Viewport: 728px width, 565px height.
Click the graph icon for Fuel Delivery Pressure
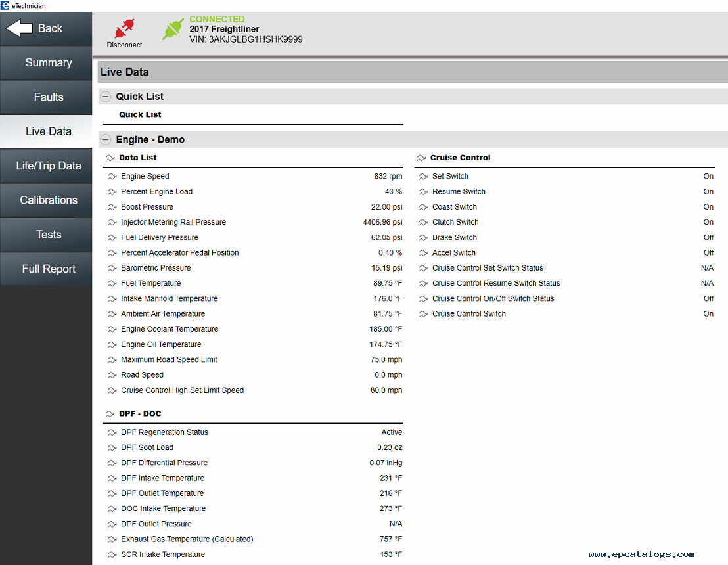(112, 238)
